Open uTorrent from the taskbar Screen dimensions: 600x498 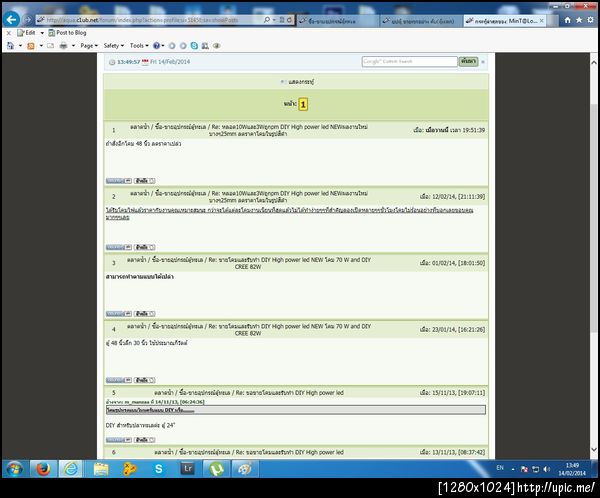pos(217,469)
